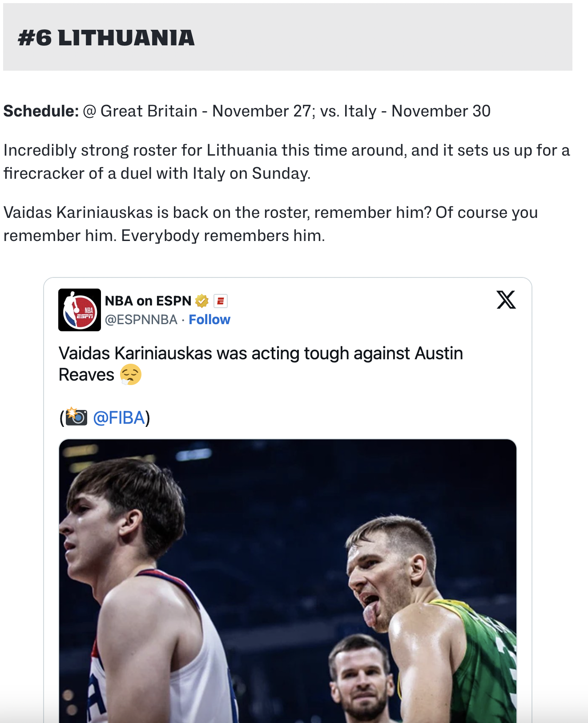
Task: Click the bold Schedule label
Action: (x=41, y=111)
